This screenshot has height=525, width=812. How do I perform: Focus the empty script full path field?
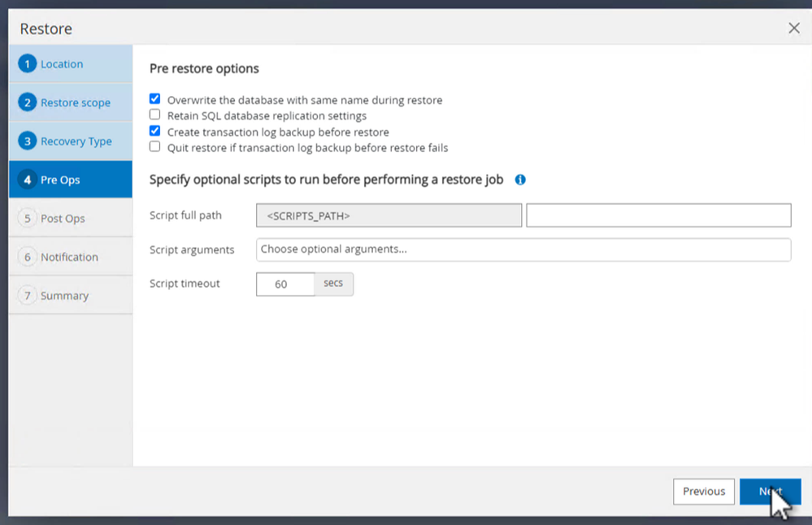(x=658, y=215)
